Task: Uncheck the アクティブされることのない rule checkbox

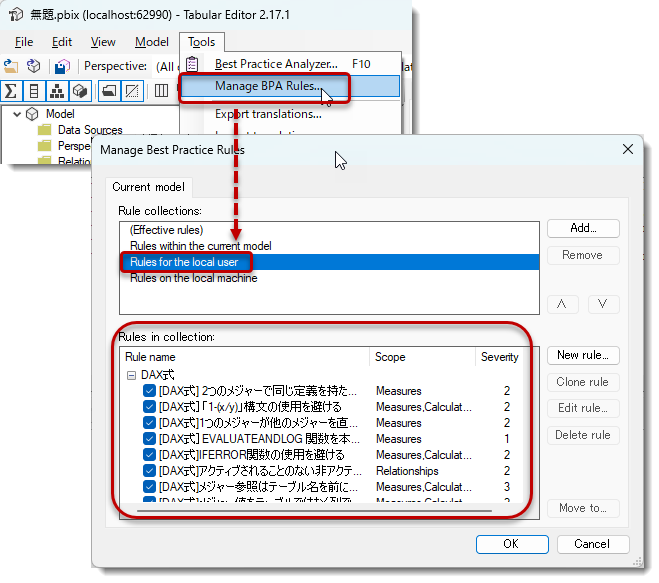Action: point(149,470)
